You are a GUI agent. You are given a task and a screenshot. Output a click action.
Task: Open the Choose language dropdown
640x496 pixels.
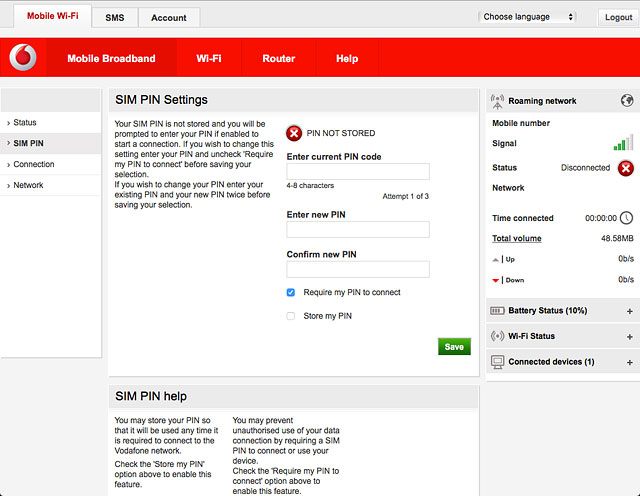pos(527,17)
